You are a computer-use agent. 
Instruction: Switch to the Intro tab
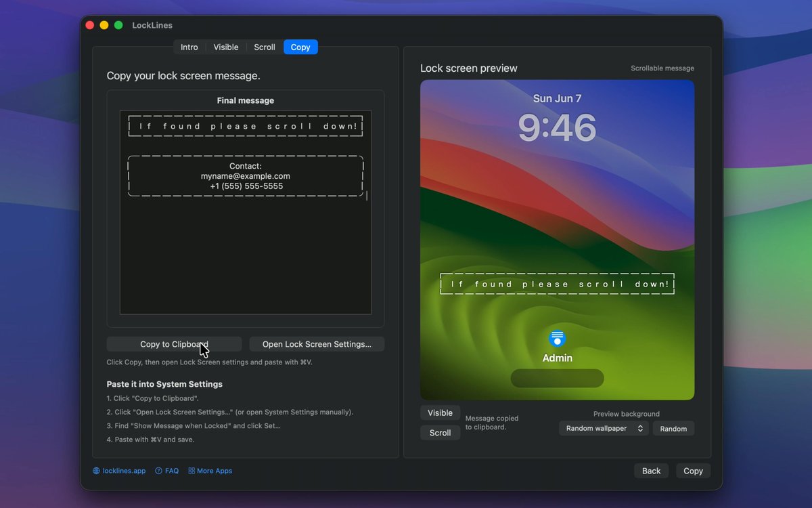coord(189,47)
